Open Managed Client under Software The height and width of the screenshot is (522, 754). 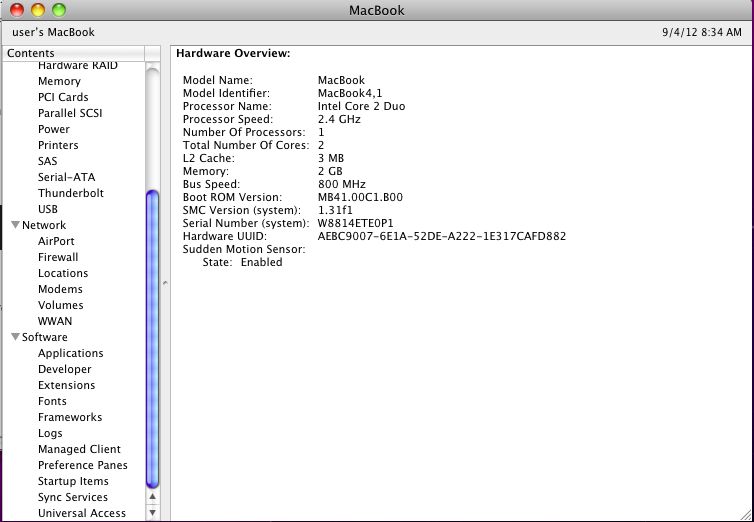coord(79,449)
